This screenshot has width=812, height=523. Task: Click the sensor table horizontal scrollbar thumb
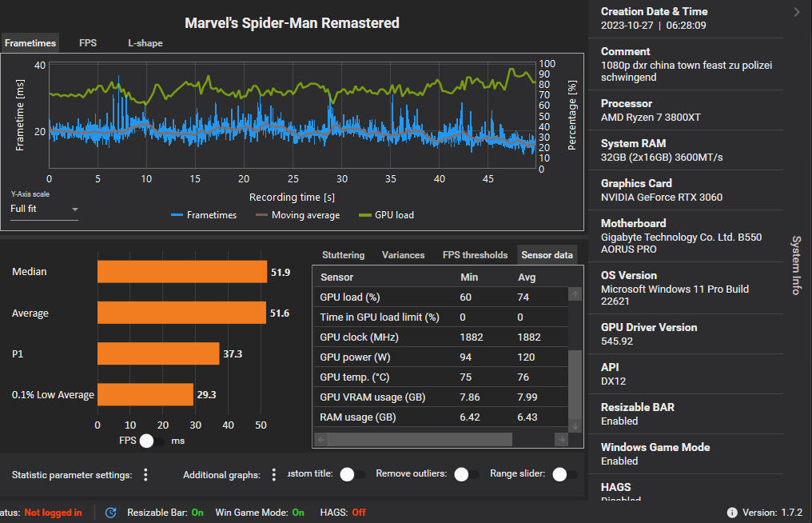(420, 440)
